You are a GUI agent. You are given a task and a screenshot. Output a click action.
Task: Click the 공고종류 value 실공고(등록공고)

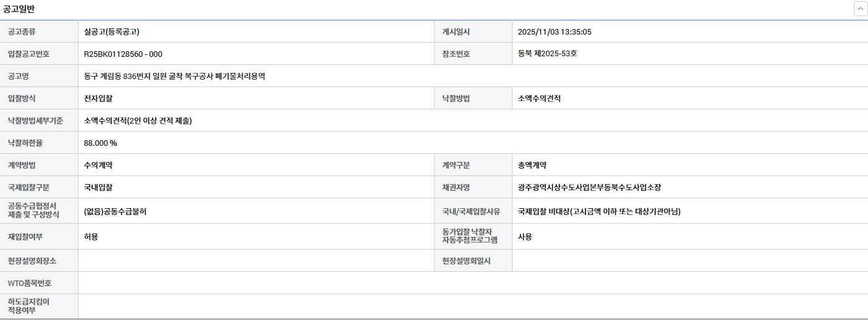(x=116, y=32)
